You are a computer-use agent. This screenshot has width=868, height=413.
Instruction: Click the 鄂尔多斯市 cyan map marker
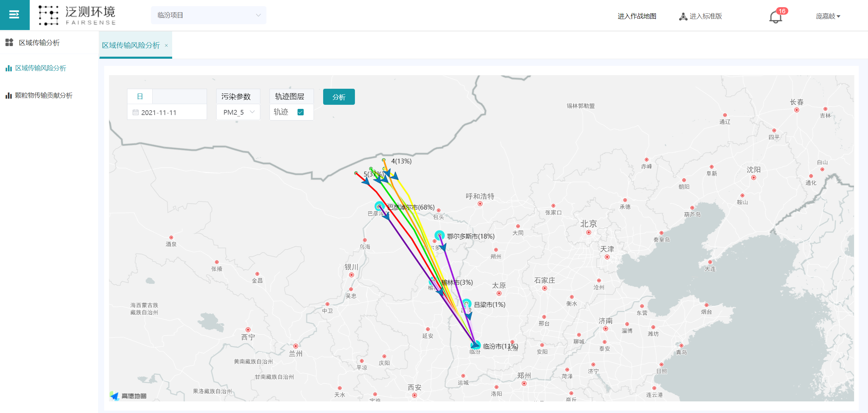pyautogui.click(x=439, y=235)
